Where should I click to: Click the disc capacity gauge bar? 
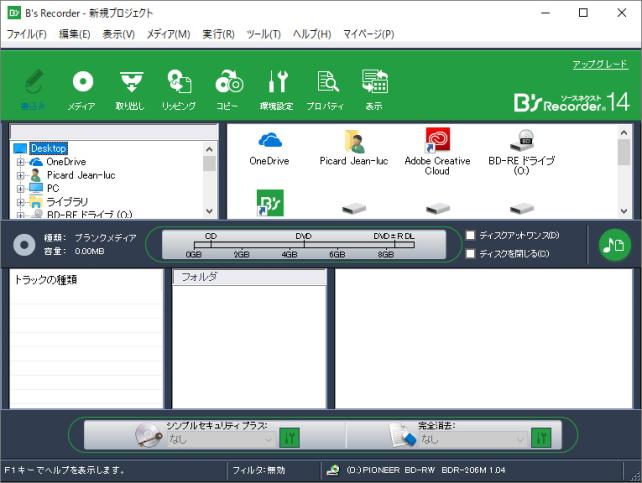click(304, 245)
